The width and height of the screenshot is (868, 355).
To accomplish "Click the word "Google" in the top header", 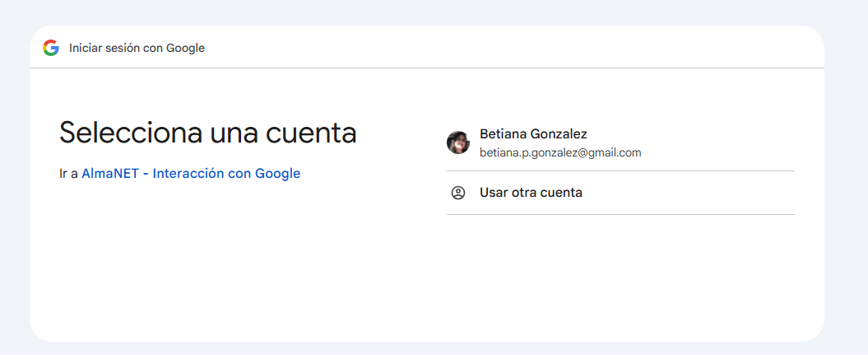I will click(185, 48).
